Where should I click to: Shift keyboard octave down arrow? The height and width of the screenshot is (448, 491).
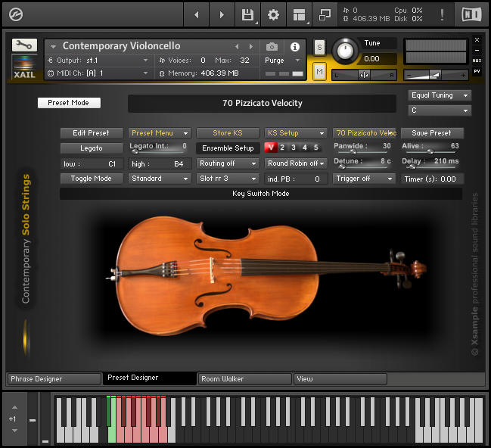point(14,431)
